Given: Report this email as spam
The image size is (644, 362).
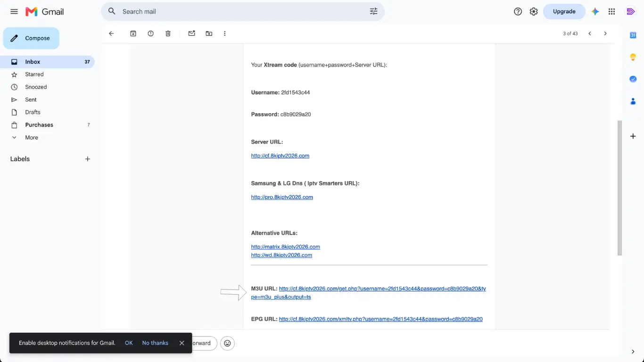Looking at the screenshot, I should 150,33.
